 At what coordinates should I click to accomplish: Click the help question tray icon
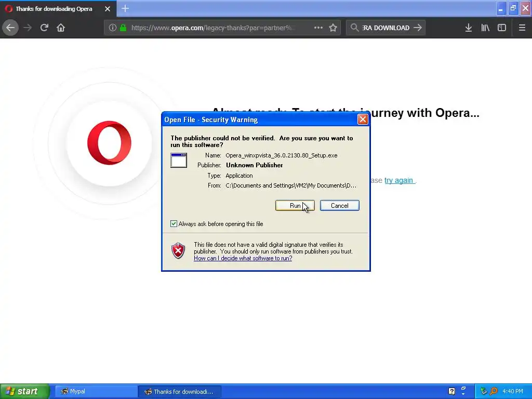pos(451,391)
